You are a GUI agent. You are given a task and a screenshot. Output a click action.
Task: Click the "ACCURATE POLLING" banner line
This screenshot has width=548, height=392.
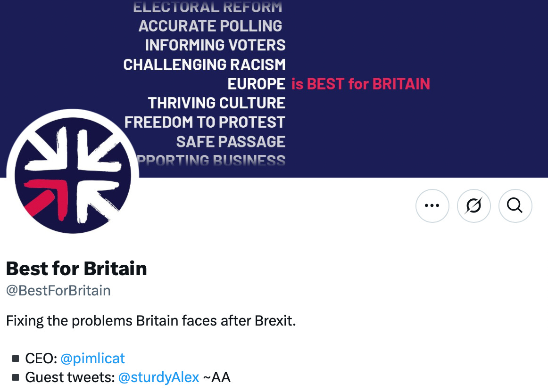(x=210, y=26)
